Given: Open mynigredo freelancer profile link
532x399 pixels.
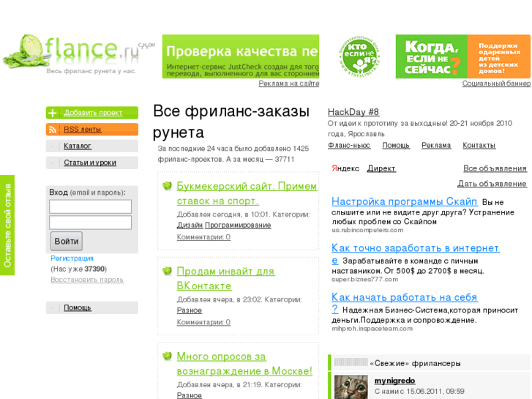Looking at the screenshot, I should point(395,381).
